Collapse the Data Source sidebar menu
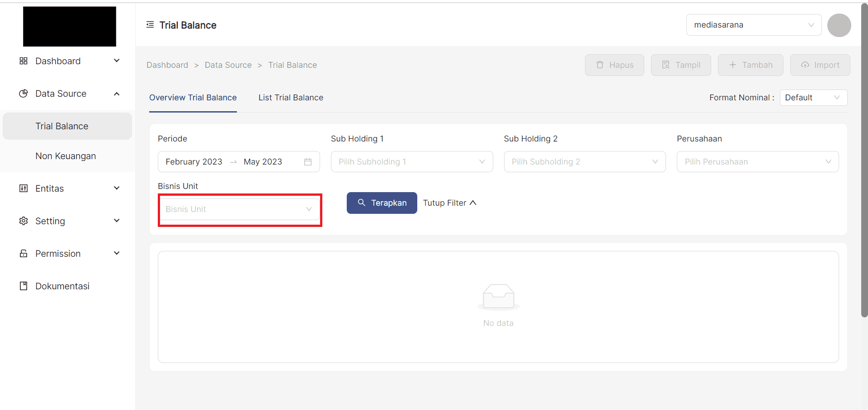Image resolution: width=868 pixels, height=410 pixels. [x=116, y=94]
